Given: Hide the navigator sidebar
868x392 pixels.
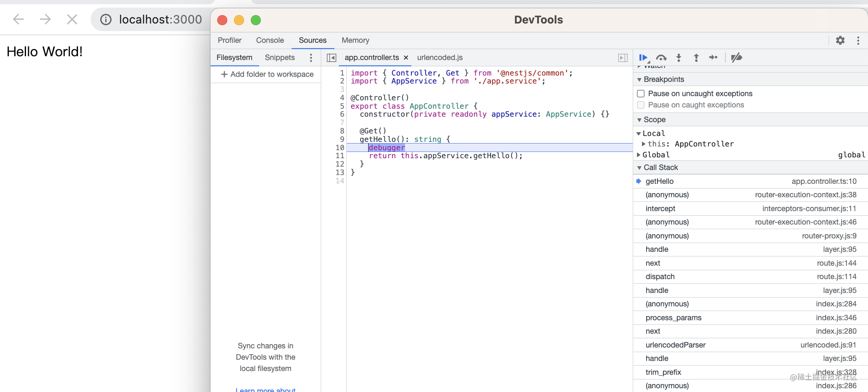Looking at the screenshot, I should tap(331, 58).
